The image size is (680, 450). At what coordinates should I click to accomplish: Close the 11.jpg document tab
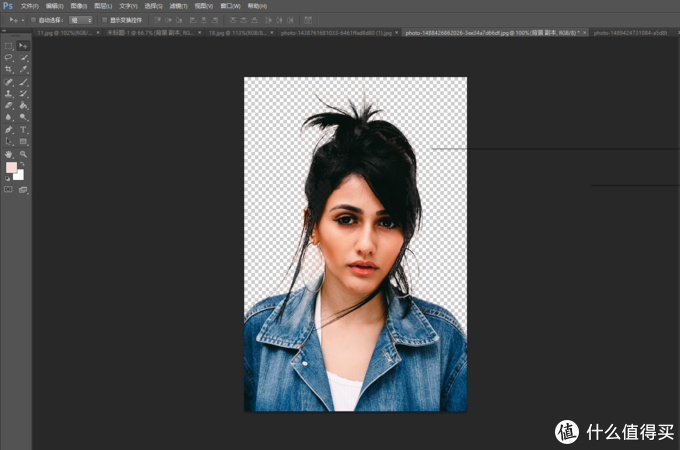pos(98,33)
